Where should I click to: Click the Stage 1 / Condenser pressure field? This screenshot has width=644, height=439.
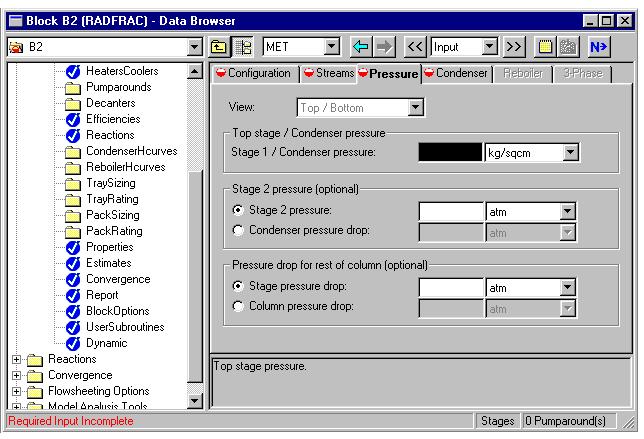click(x=450, y=152)
